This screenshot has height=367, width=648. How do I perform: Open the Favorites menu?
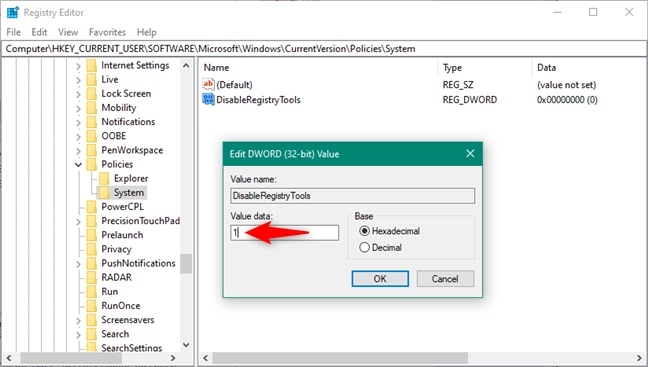(x=107, y=32)
